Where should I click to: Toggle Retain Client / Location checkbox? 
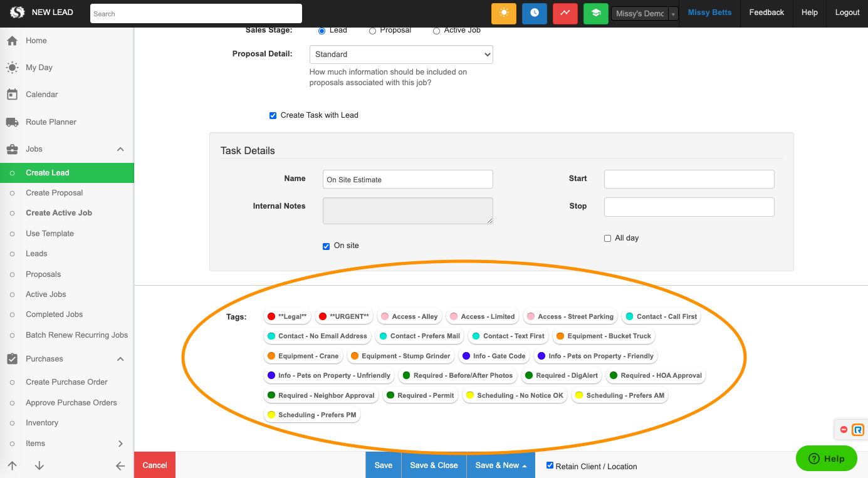click(550, 465)
